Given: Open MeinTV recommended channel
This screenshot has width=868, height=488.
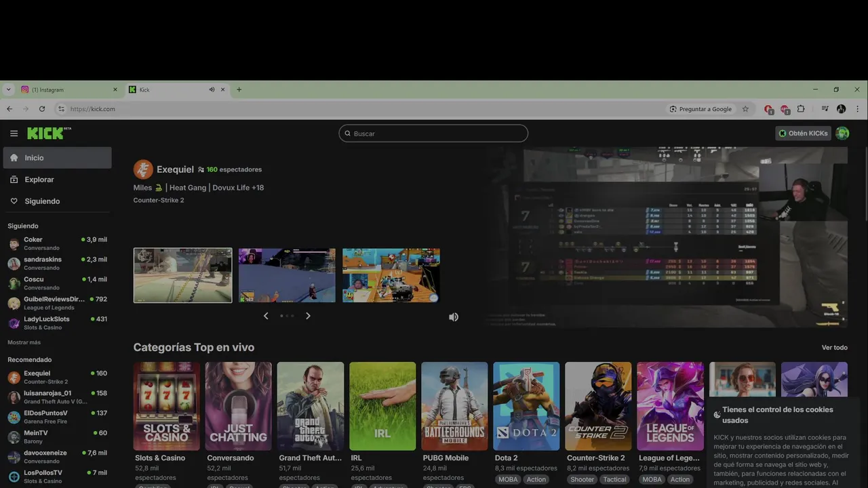Looking at the screenshot, I should pos(57,436).
